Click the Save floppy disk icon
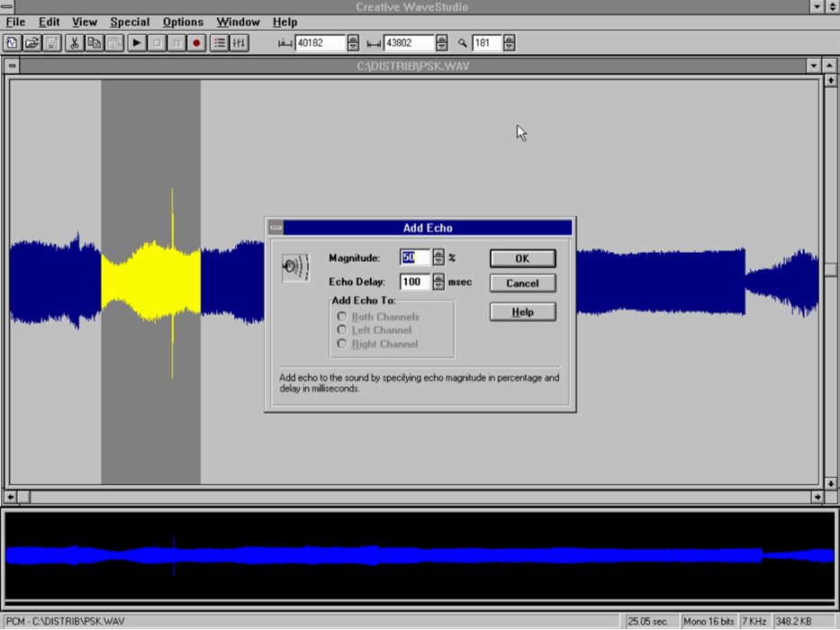 (52, 43)
